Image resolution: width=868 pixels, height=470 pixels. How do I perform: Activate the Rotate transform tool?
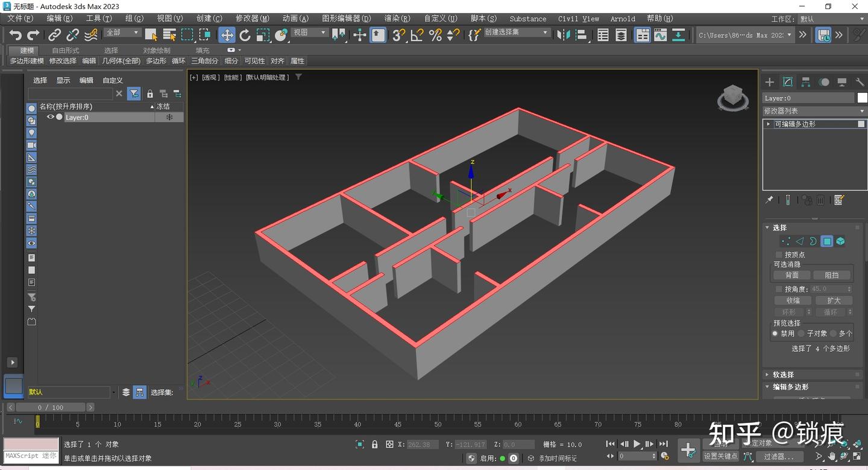pyautogui.click(x=245, y=34)
